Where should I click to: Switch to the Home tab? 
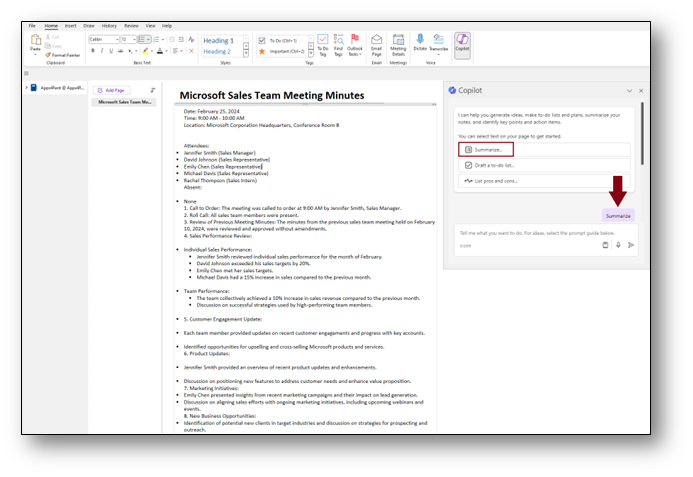51,26
